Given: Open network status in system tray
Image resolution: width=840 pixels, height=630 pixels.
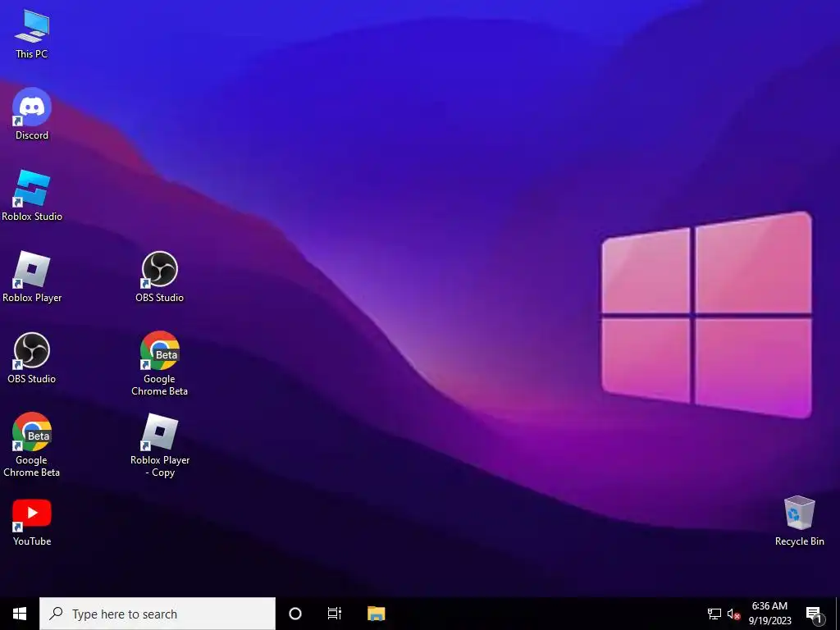Looking at the screenshot, I should [714, 614].
